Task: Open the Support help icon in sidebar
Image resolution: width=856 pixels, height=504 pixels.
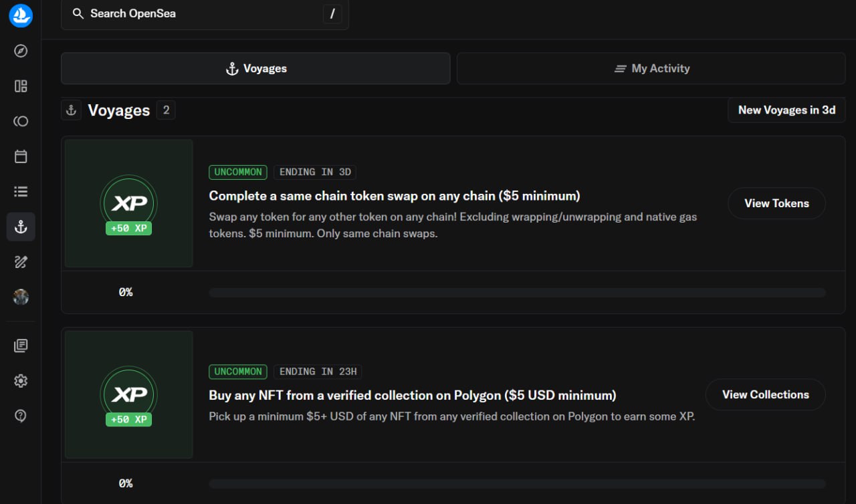Action: [x=21, y=416]
